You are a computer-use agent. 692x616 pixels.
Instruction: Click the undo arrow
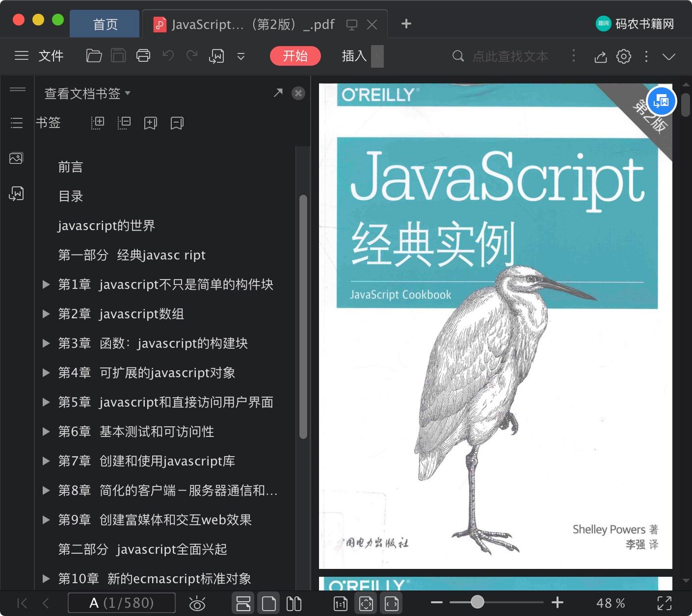(x=168, y=55)
